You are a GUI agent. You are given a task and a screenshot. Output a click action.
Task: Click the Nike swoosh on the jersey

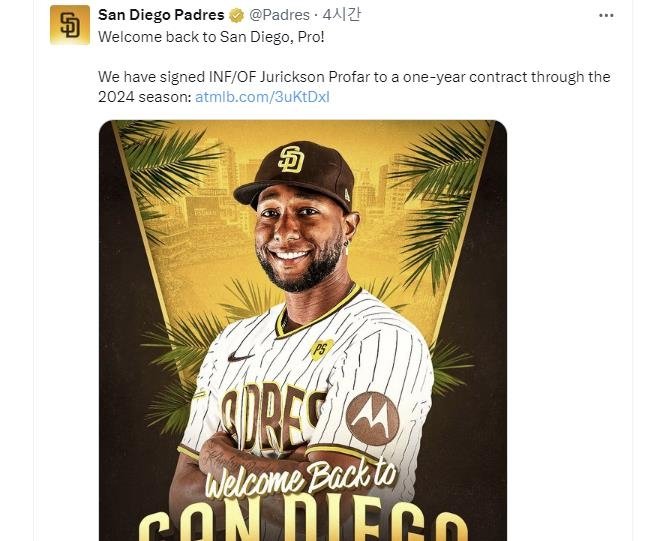click(240, 356)
